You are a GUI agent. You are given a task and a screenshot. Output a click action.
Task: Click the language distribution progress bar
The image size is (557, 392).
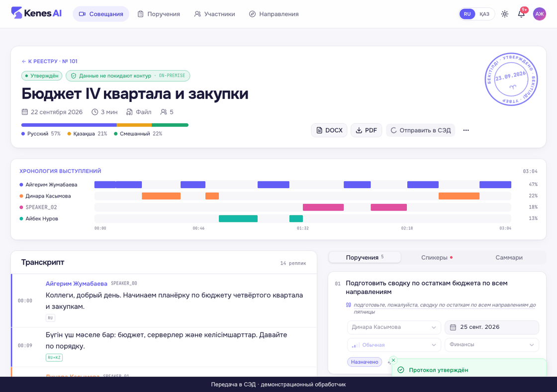point(105,125)
